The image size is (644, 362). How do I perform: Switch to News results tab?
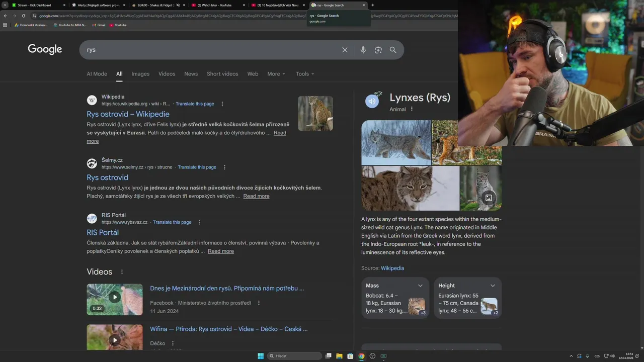point(191,74)
